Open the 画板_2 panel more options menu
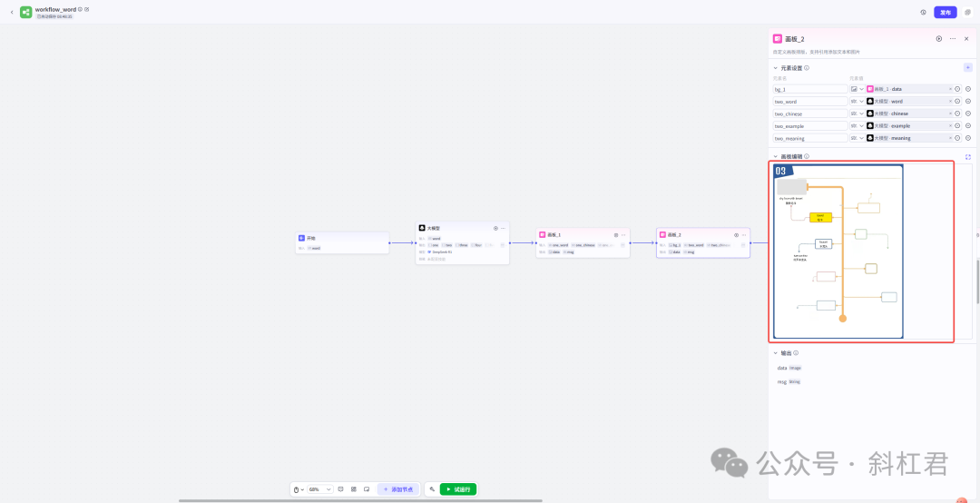Image resolution: width=980 pixels, height=503 pixels. (953, 39)
